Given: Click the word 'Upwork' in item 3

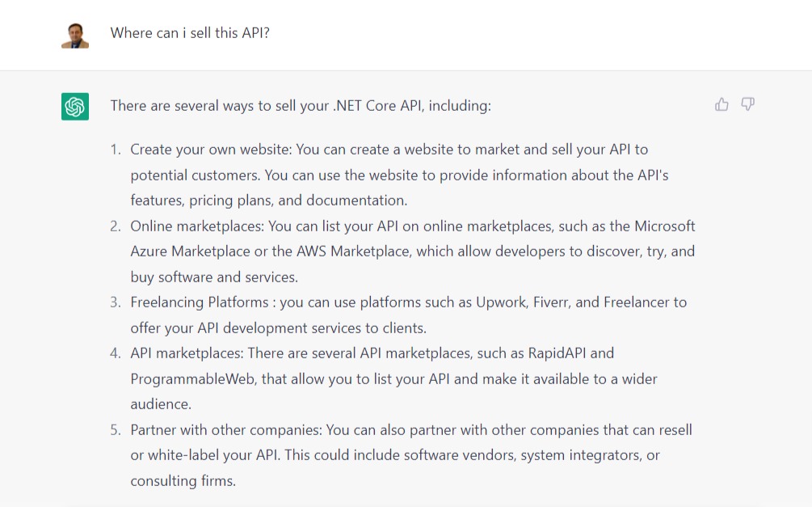Looking at the screenshot, I should click(500, 302).
